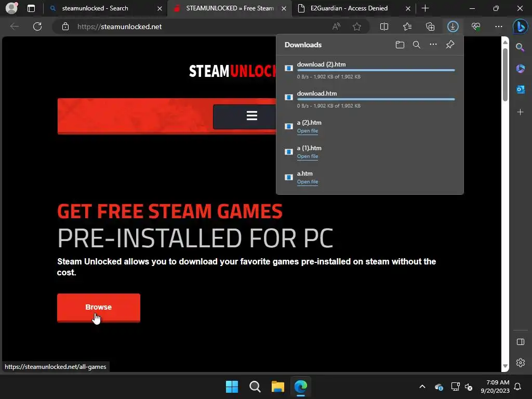Open a new browser tab
532x399 pixels.
(425, 8)
